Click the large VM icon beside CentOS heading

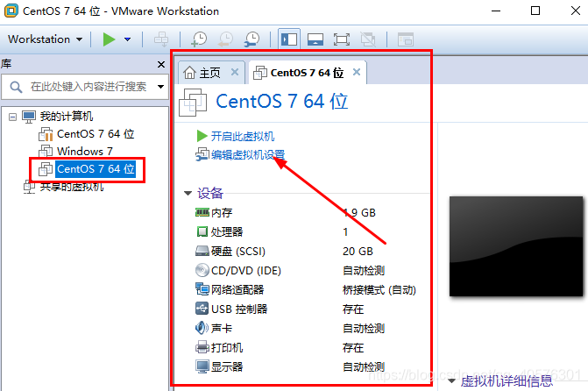193,102
